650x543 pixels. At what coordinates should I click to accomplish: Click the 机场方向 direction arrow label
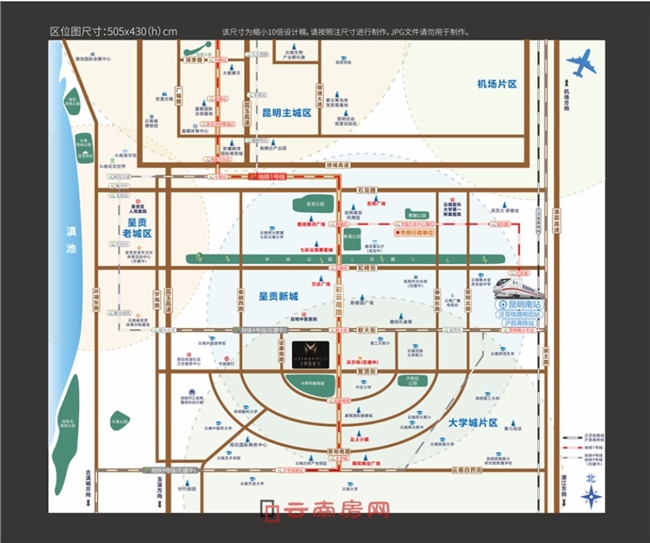(x=568, y=98)
